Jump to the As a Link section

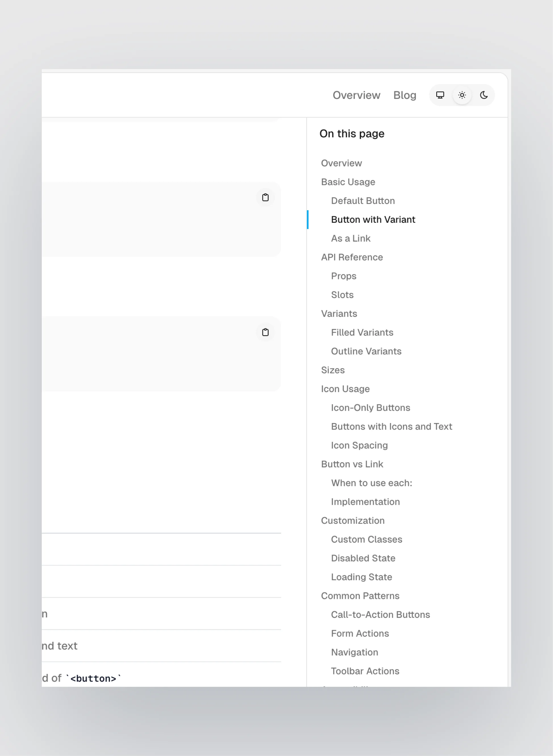[x=350, y=238]
